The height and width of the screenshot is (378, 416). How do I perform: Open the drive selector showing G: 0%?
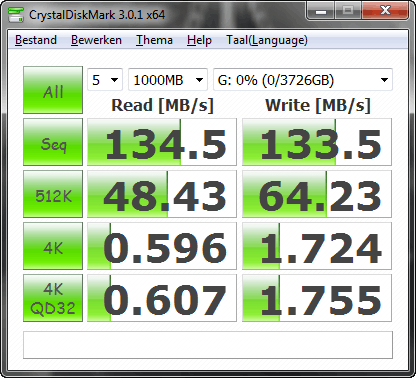tap(303, 80)
